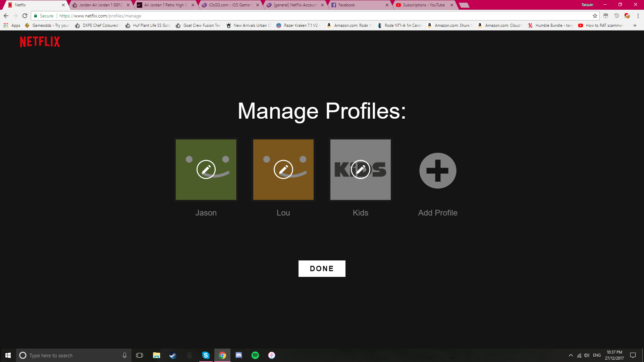Open Task View from the taskbar

tap(140, 355)
